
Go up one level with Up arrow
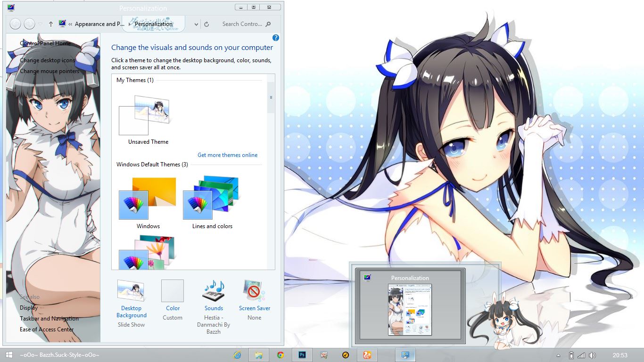[x=51, y=24]
